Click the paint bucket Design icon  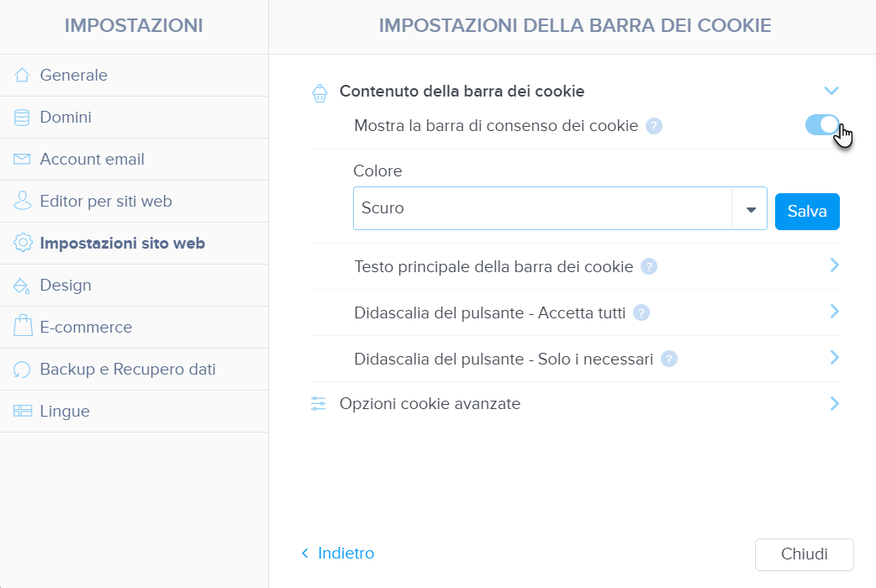[22, 286]
